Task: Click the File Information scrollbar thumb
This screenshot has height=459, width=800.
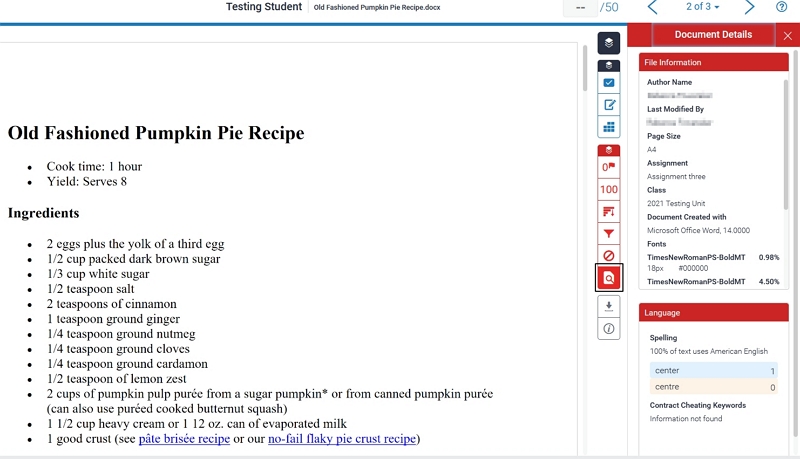Action: (x=786, y=144)
